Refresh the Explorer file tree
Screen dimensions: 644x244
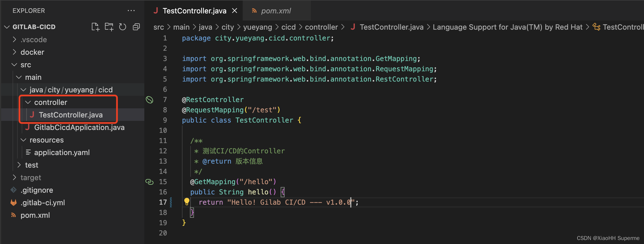pyautogui.click(x=123, y=27)
